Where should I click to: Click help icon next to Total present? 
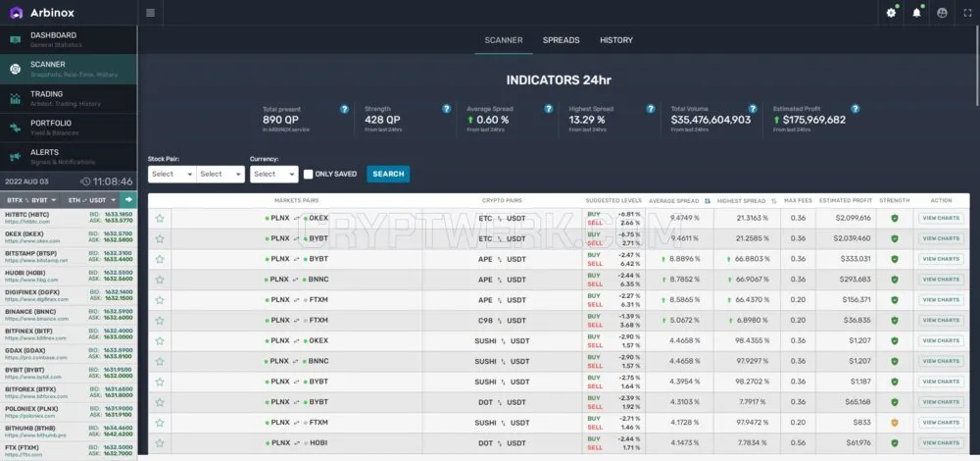(x=344, y=109)
